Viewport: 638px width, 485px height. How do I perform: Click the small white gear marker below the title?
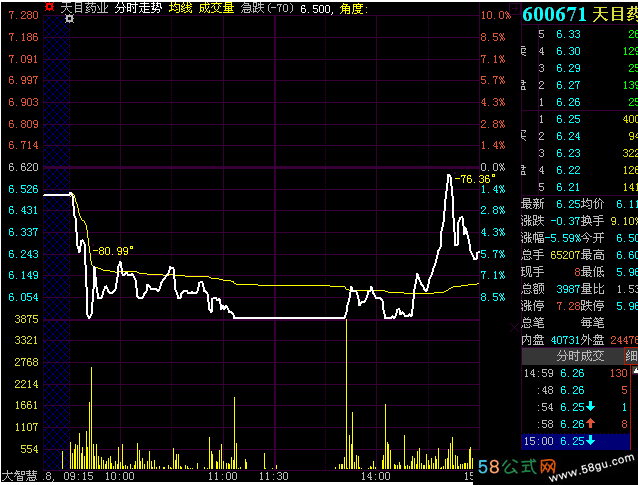[x=70, y=18]
